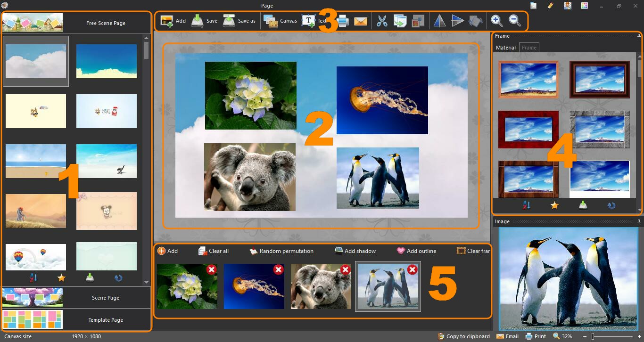
Task: Click the sort icon under scene thumbnails
Action: click(x=33, y=277)
